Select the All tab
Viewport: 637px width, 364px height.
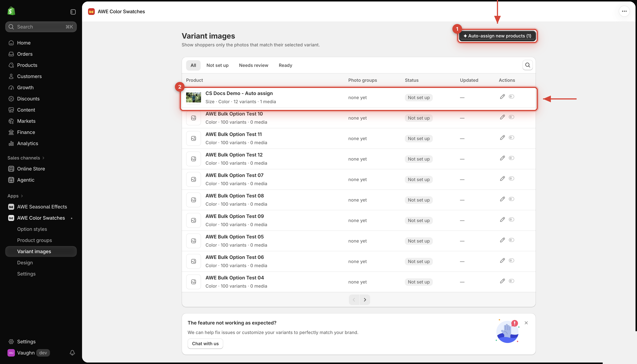(x=193, y=65)
